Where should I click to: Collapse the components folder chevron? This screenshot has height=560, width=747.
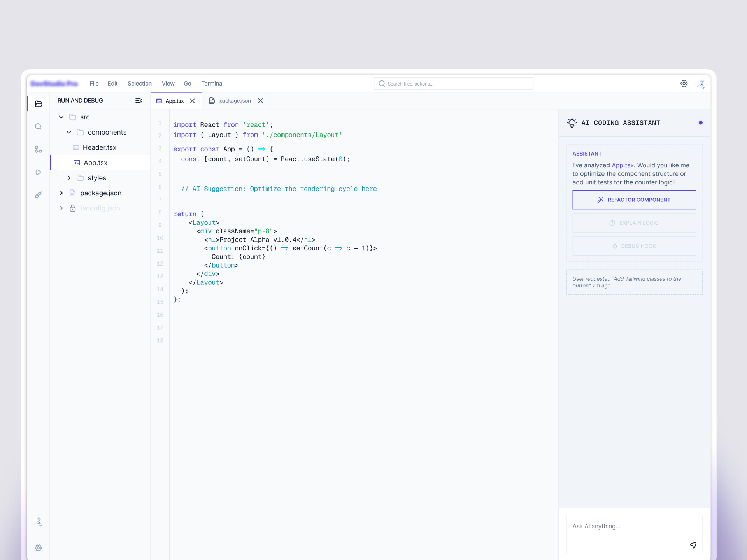click(69, 132)
